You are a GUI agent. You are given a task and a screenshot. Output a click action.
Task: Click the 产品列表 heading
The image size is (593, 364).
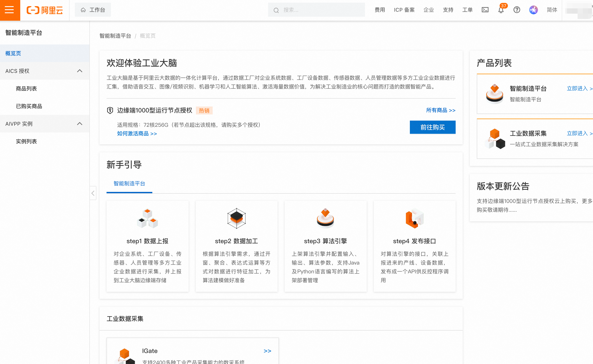point(494,63)
